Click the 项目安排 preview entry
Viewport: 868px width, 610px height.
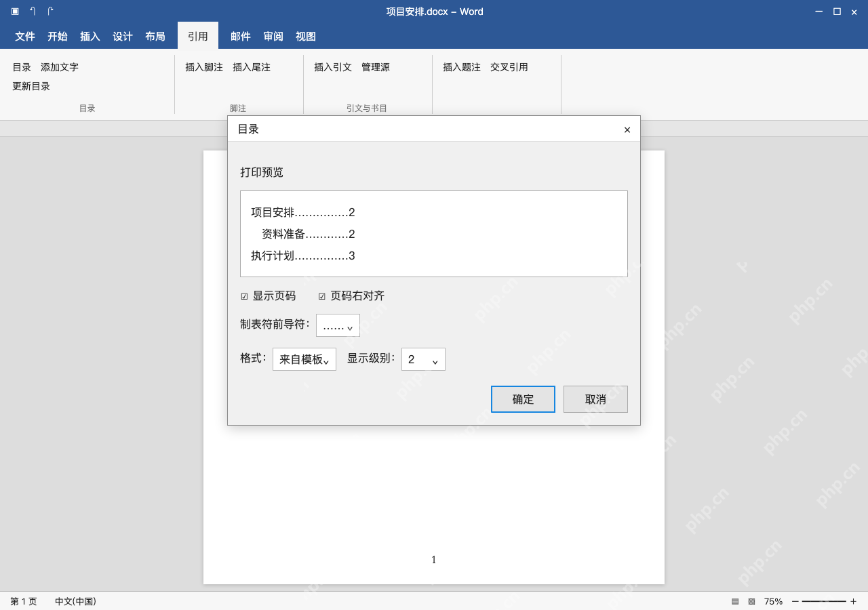point(303,212)
